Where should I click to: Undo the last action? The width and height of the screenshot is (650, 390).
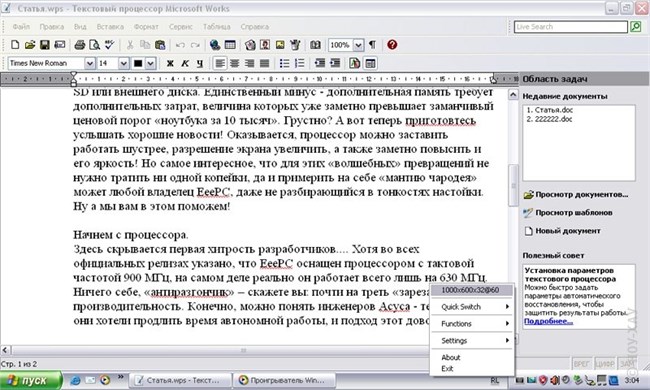[180, 45]
